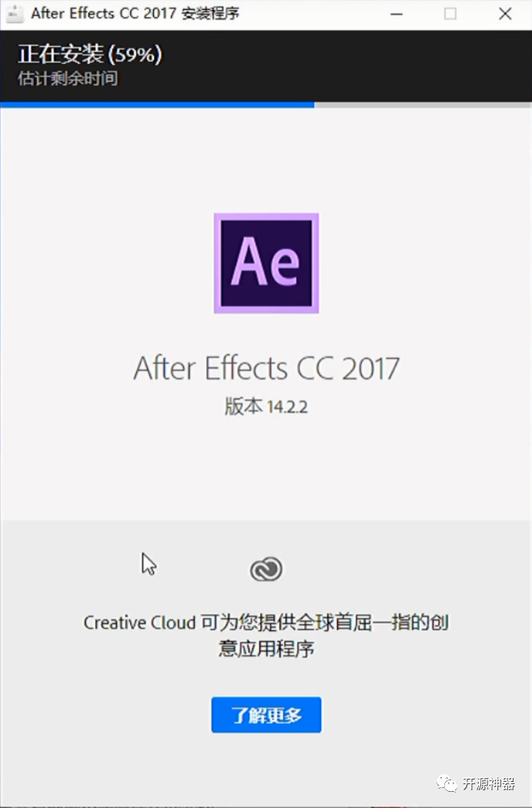Click the 开源神器 watermark text

click(488, 784)
